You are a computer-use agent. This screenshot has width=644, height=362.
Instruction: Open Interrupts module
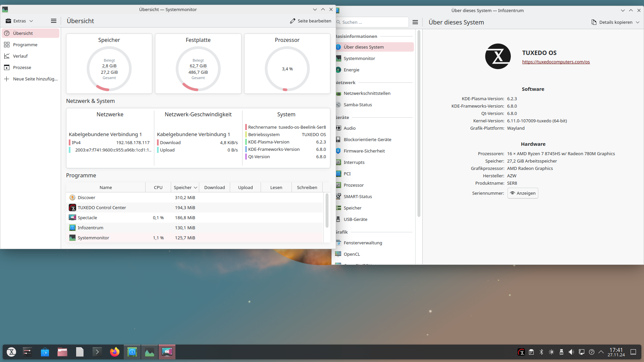(374, 162)
